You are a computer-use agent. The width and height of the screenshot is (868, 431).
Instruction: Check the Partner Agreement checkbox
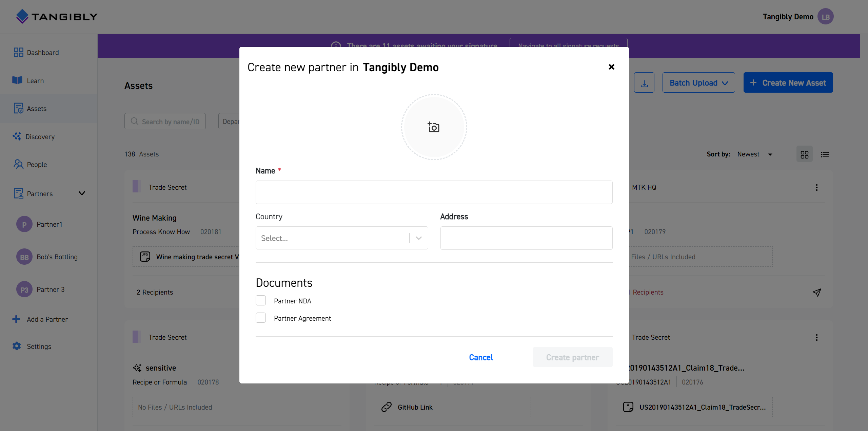pyautogui.click(x=261, y=318)
